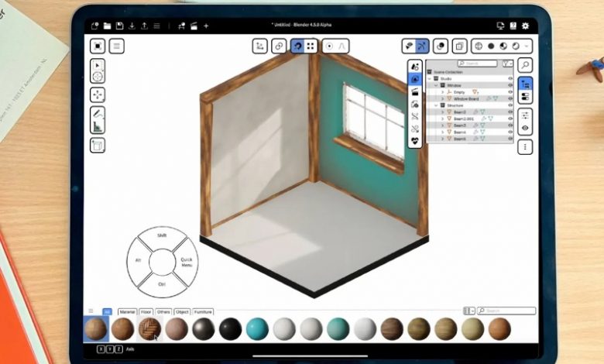
Task: Toggle visibility of the Empty object
Action: point(510,92)
